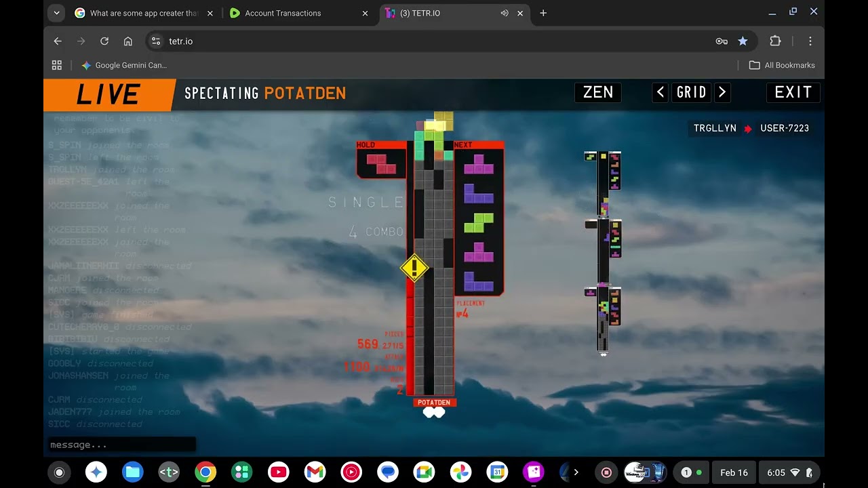
Task: Mute the TETR.IO tab audio icon
Action: [505, 13]
